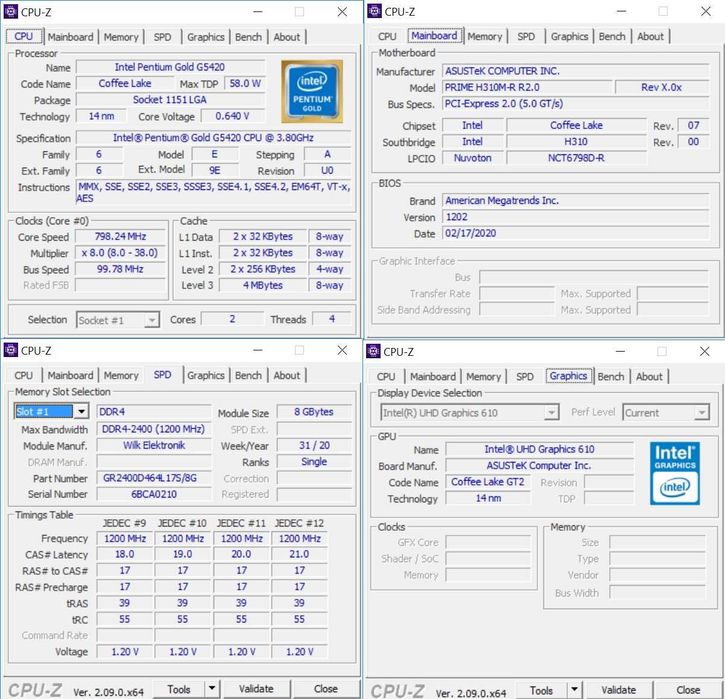Click the Max TDP value 58.0 W

245,84
